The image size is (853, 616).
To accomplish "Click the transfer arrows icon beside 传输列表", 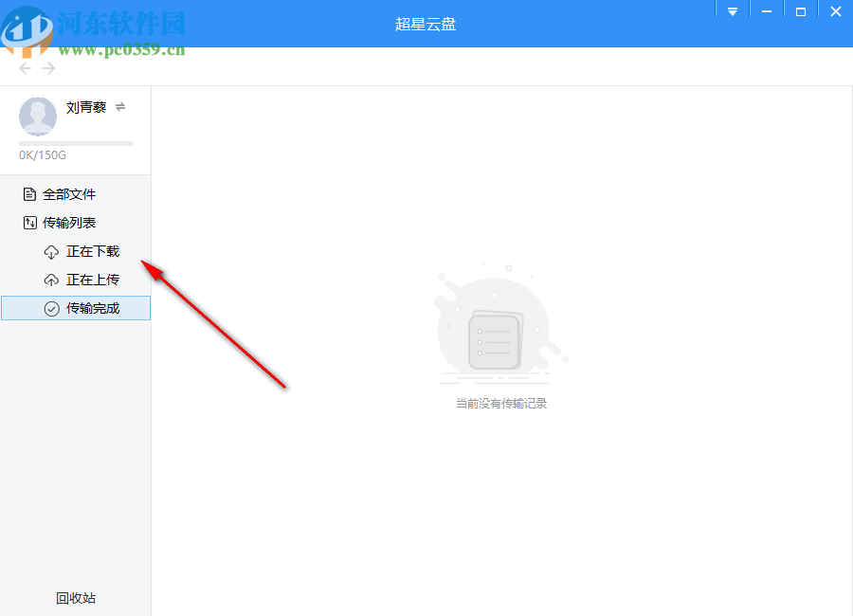I will pyautogui.click(x=30, y=223).
